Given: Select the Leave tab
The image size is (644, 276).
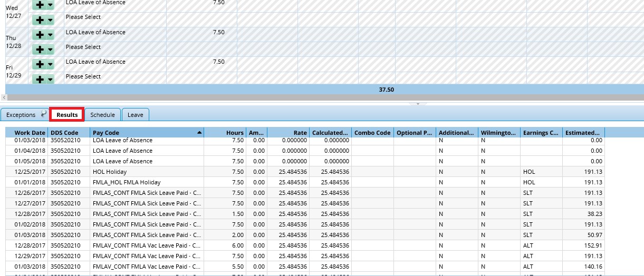Looking at the screenshot, I should click(x=135, y=115).
